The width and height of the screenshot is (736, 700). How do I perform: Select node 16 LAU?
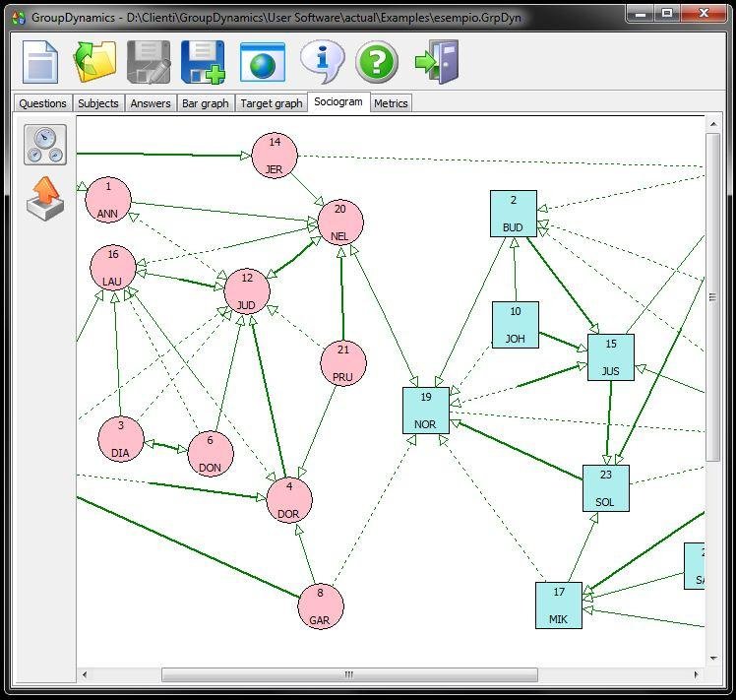[112, 268]
